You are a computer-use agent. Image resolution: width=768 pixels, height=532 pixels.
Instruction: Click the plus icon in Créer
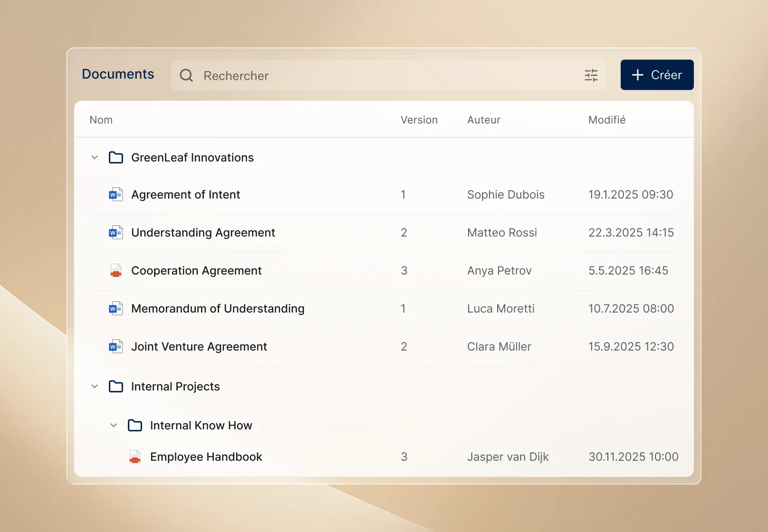tap(638, 75)
